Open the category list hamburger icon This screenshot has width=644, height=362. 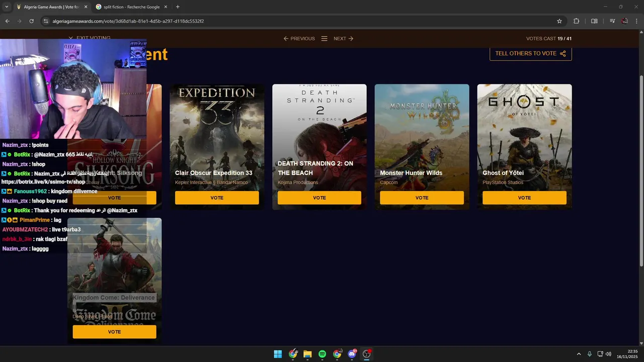pos(325,39)
